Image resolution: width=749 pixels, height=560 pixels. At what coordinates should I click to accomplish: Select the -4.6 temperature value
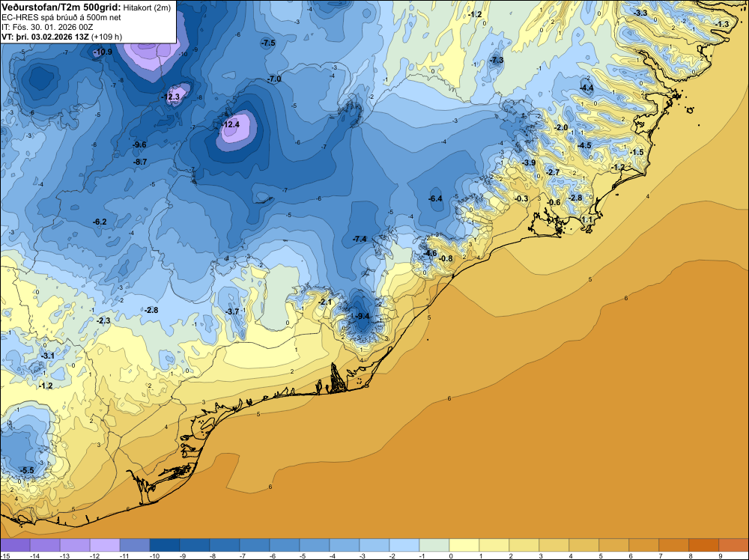[x=430, y=254]
